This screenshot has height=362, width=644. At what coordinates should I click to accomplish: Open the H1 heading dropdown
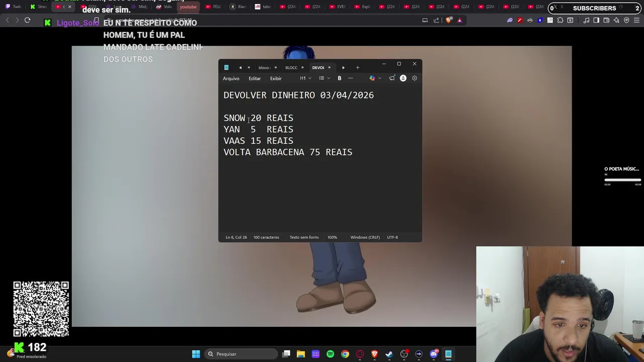305,78
